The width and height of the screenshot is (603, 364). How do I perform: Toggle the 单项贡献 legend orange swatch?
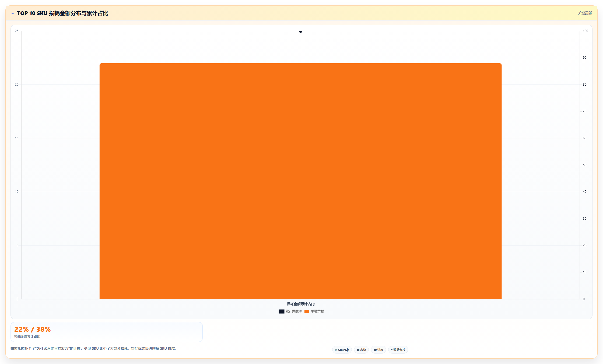click(x=307, y=311)
